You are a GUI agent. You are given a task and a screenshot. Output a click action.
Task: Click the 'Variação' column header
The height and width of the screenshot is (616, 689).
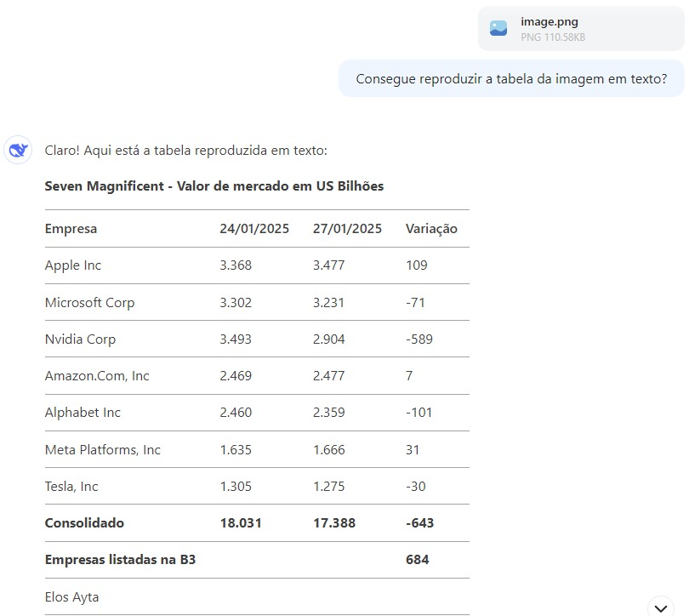point(431,229)
